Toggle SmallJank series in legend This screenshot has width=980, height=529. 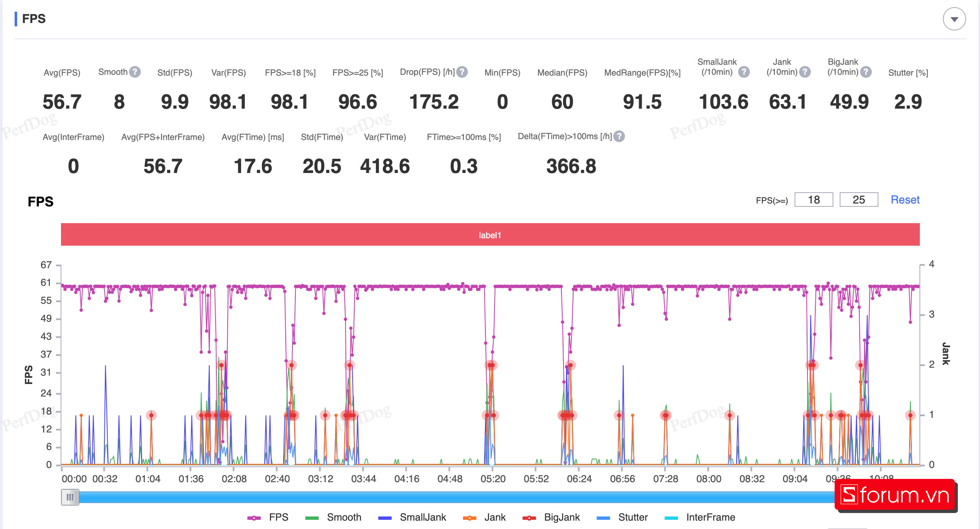click(x=412, y=517)
